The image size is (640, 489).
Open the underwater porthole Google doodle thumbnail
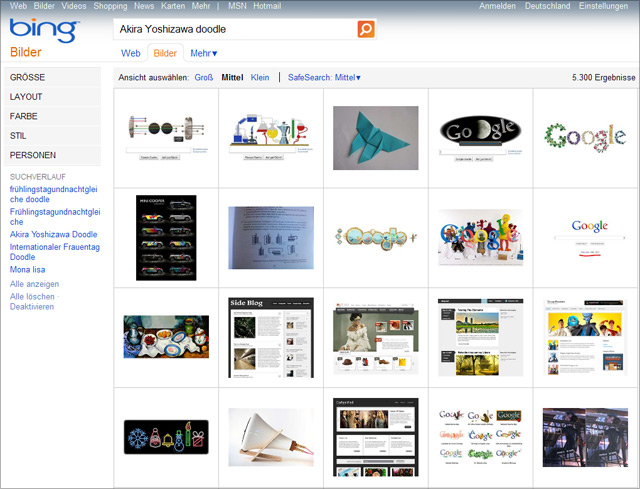(x=376, y=238)
